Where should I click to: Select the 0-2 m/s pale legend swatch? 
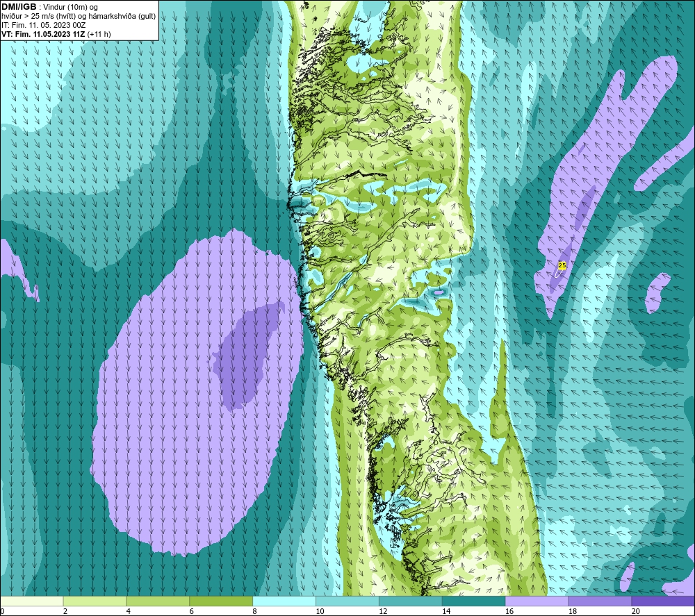pos(31,601)
